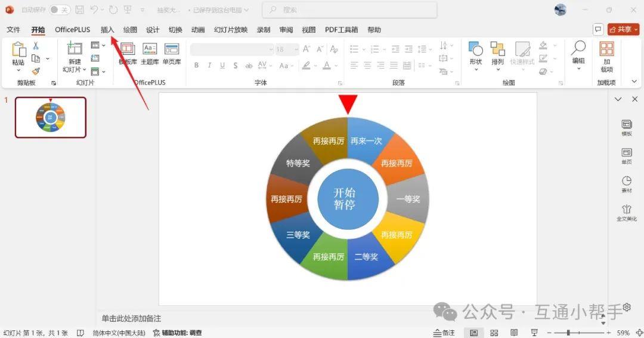Click the Copy icon in clipboard group

point(36,59)
